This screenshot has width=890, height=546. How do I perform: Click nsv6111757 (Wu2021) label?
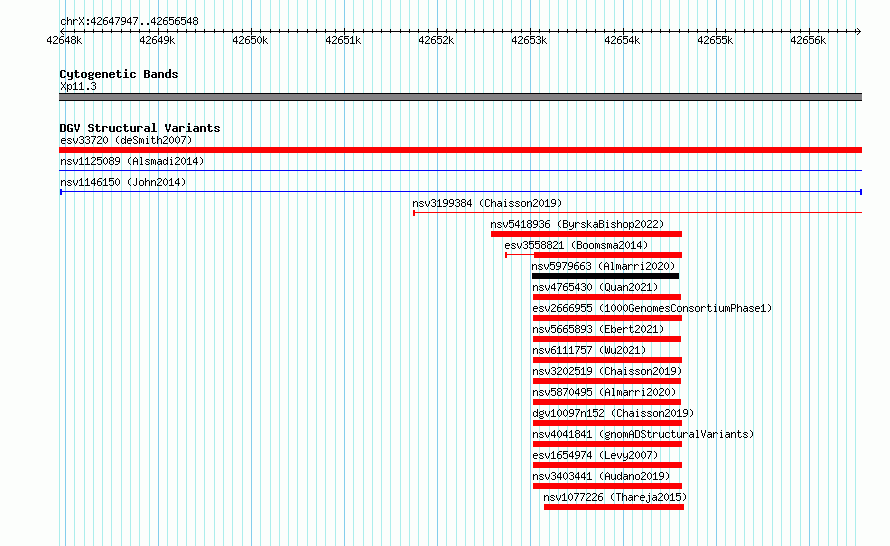[x=589, y=350]
